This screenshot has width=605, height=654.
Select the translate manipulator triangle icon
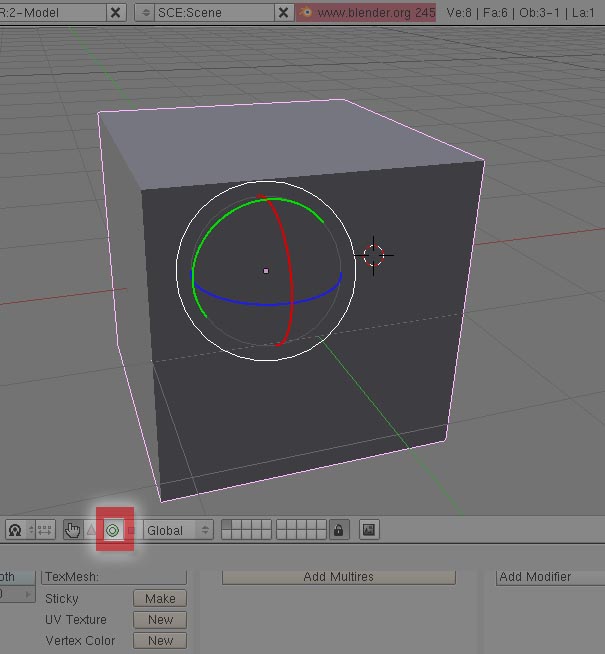(91, 530)
